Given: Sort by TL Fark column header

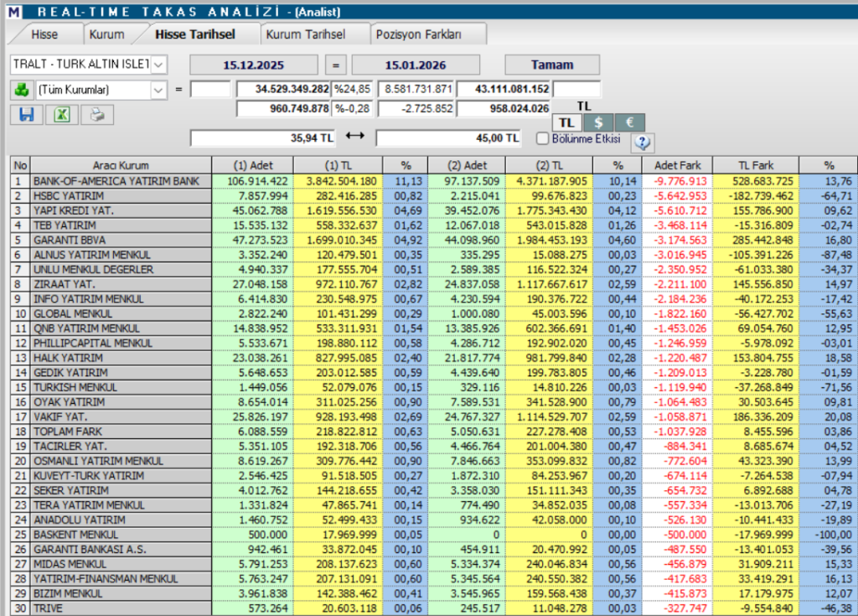Looking at the screenshot, I should (757, 165).
